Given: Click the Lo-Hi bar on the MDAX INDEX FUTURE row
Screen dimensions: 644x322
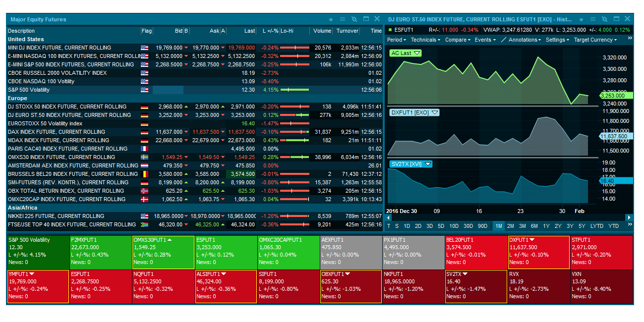Looking at the screenshot, I should coord(294,140).
